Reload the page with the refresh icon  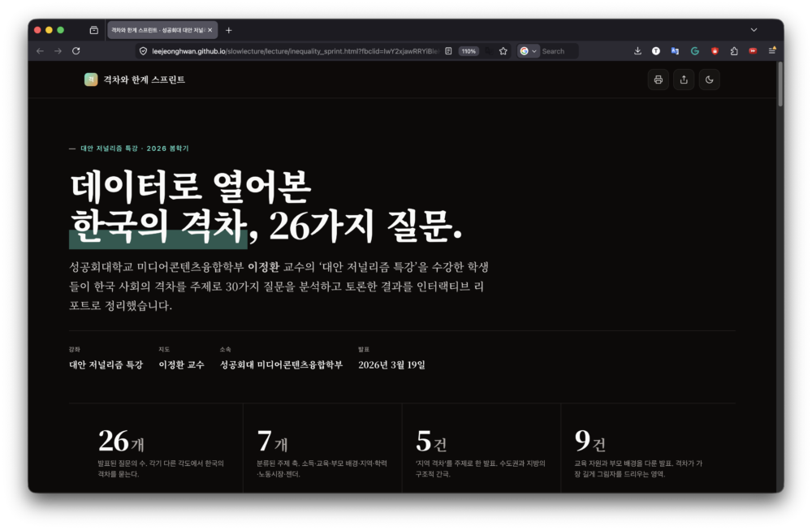click(x=76, y=51)
